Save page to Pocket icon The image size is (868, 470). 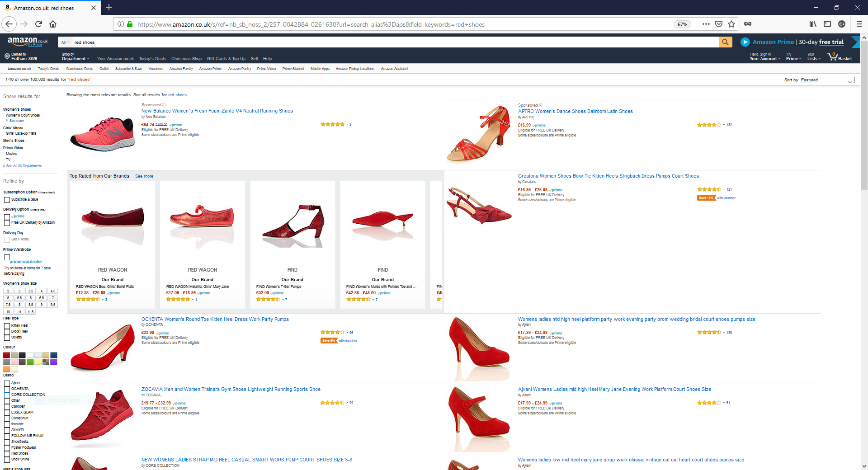point(719,24)
